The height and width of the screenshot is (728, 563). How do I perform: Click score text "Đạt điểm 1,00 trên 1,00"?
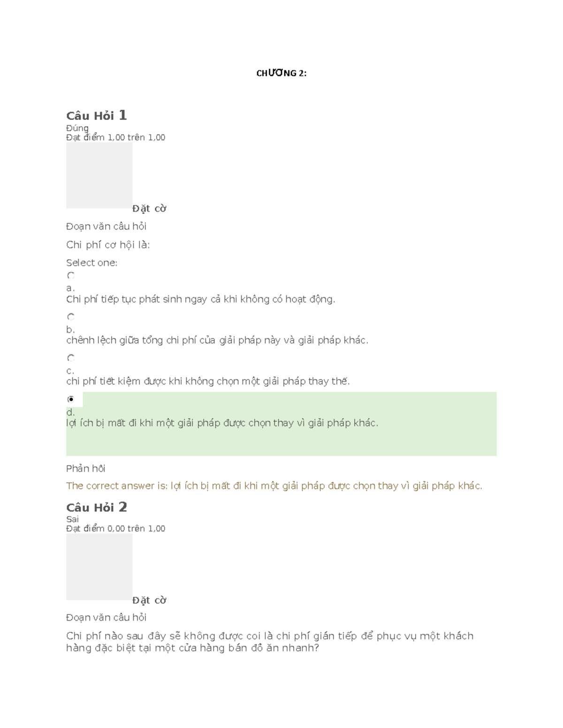(115, 137)
